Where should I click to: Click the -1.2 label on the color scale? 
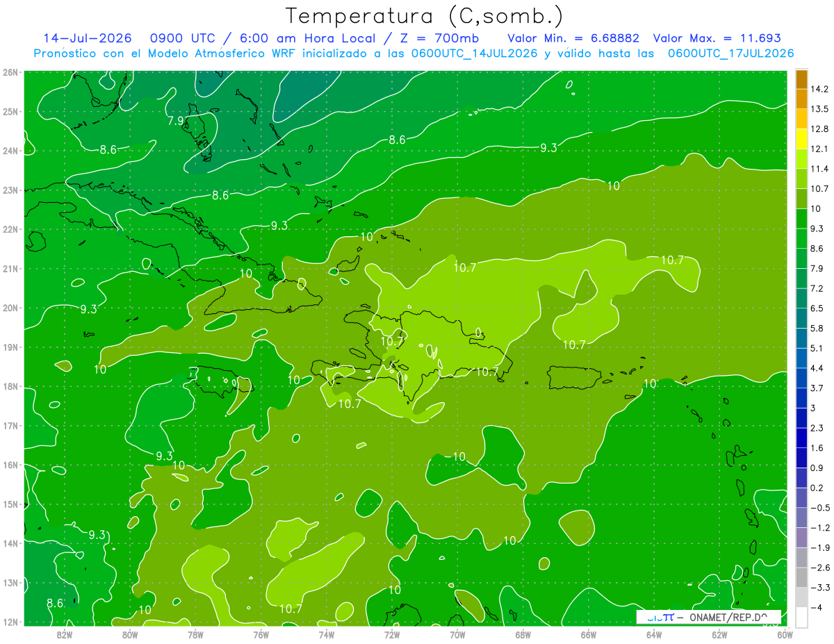tap(820, 527)
